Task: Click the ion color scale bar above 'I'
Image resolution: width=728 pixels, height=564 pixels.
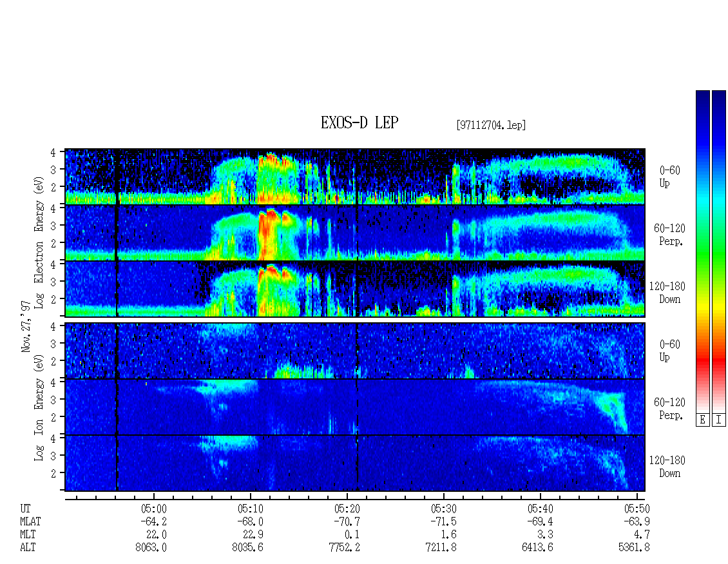Action: point(719,251)
